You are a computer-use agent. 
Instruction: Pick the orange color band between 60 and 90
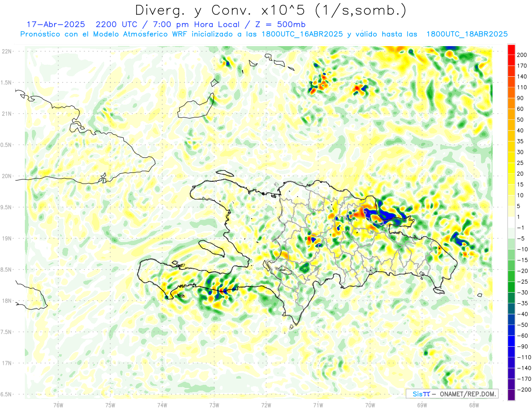(511, 104)
